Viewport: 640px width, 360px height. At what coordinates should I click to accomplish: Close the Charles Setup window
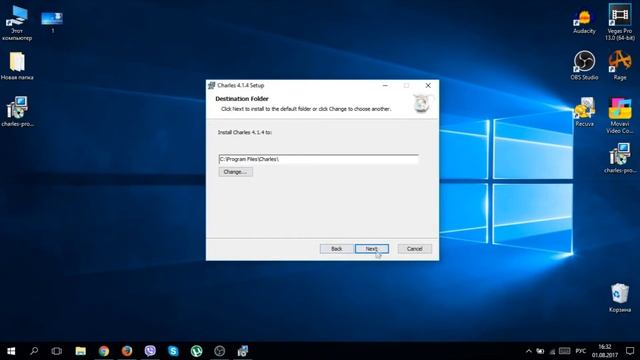click(428, 85)
